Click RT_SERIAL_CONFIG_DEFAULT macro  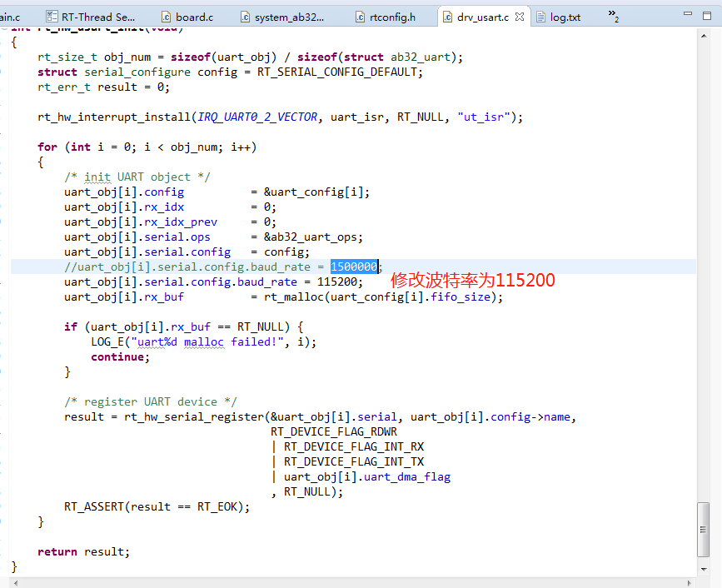[x=337, y=72]
